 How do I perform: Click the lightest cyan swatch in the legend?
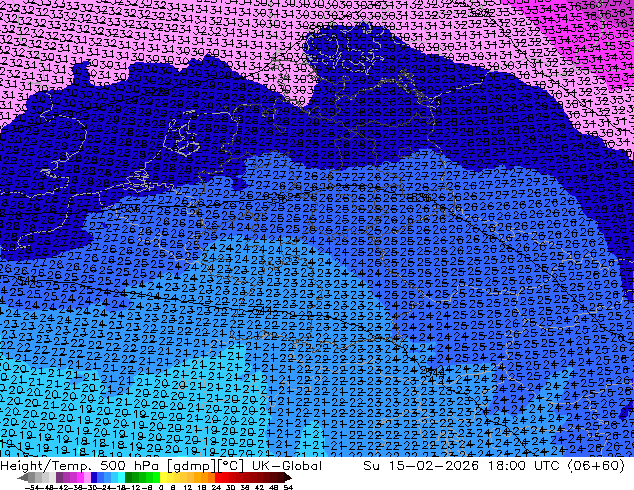pos(121,478)
